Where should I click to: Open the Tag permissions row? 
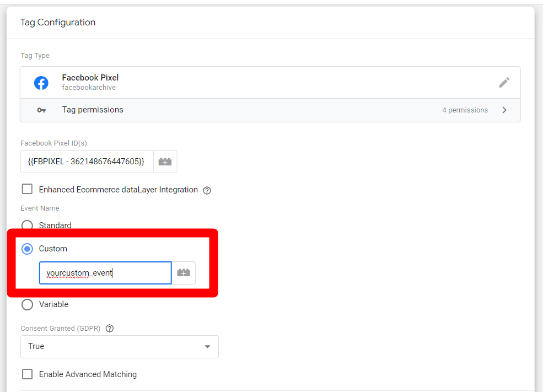click(x=270, y=110)
